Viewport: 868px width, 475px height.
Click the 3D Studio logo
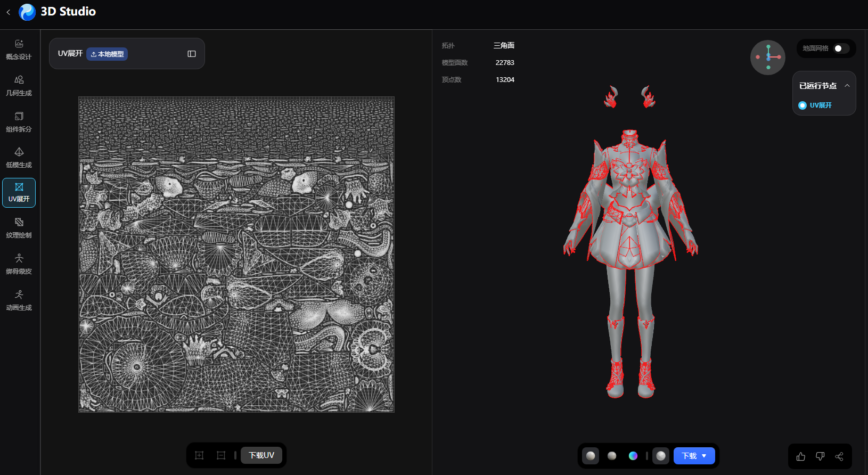tap(27, 12)
